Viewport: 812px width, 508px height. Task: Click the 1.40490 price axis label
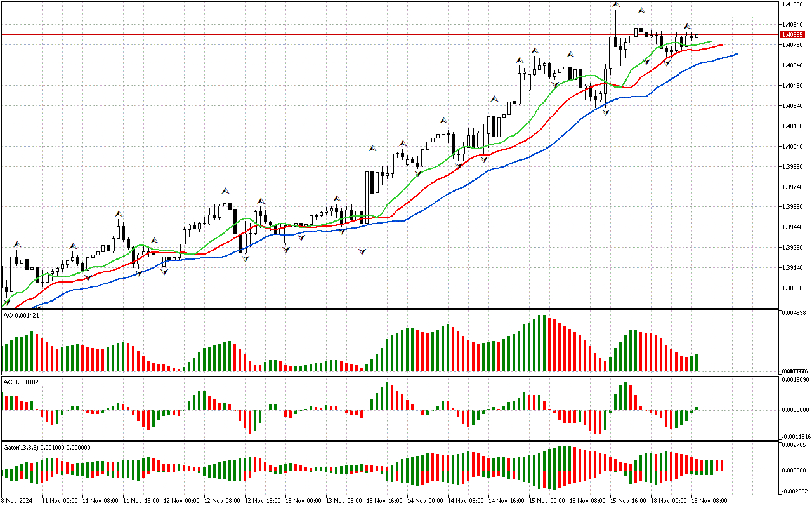(792, 86)
